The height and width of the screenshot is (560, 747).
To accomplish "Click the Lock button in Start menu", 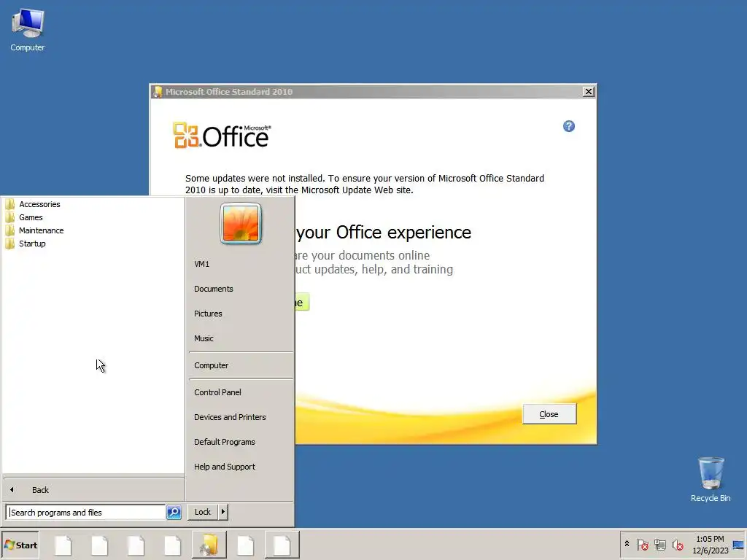I will (203, 512).
